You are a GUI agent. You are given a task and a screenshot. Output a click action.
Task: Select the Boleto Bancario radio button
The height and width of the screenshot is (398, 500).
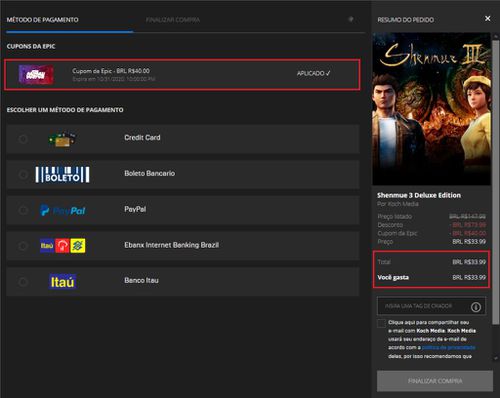(23, 174)
